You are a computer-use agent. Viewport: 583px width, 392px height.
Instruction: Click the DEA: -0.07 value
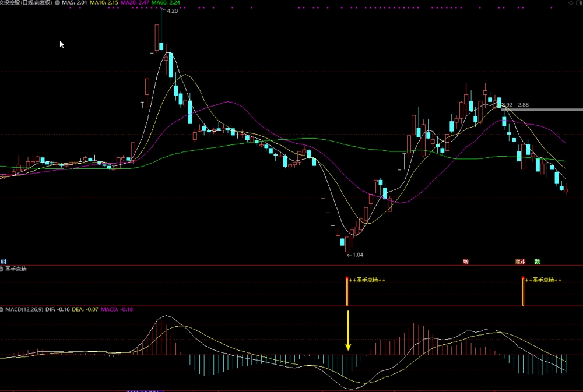(85, 309)
